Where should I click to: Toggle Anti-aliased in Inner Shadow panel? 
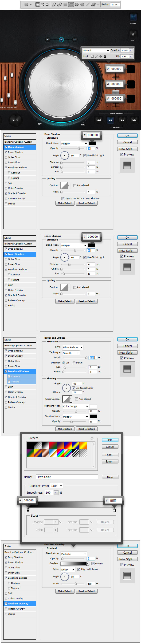tap(75, 287)
